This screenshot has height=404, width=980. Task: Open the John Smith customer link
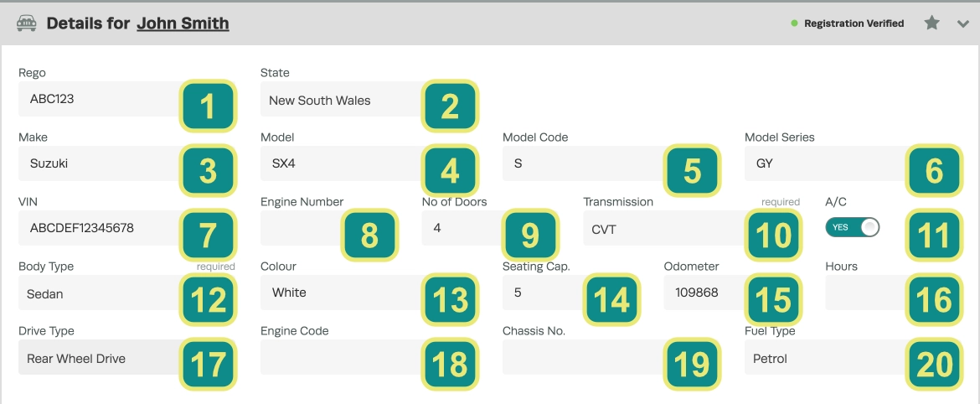point(183,23)
